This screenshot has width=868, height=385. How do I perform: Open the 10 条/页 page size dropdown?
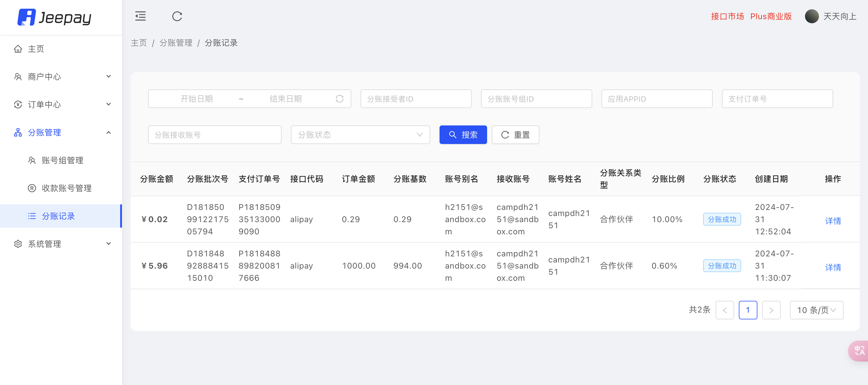coord(816,310)
